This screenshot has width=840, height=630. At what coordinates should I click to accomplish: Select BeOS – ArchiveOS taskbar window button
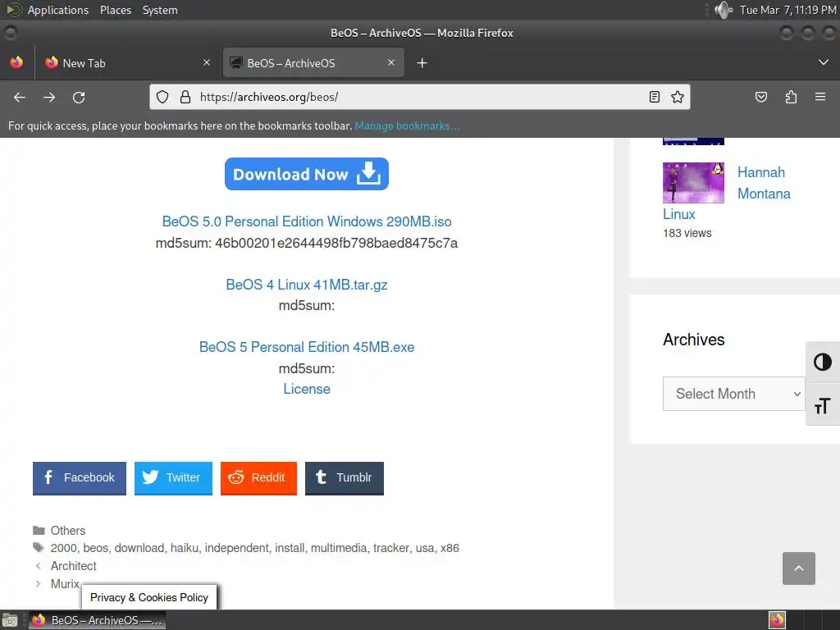[x=97, y=620]
